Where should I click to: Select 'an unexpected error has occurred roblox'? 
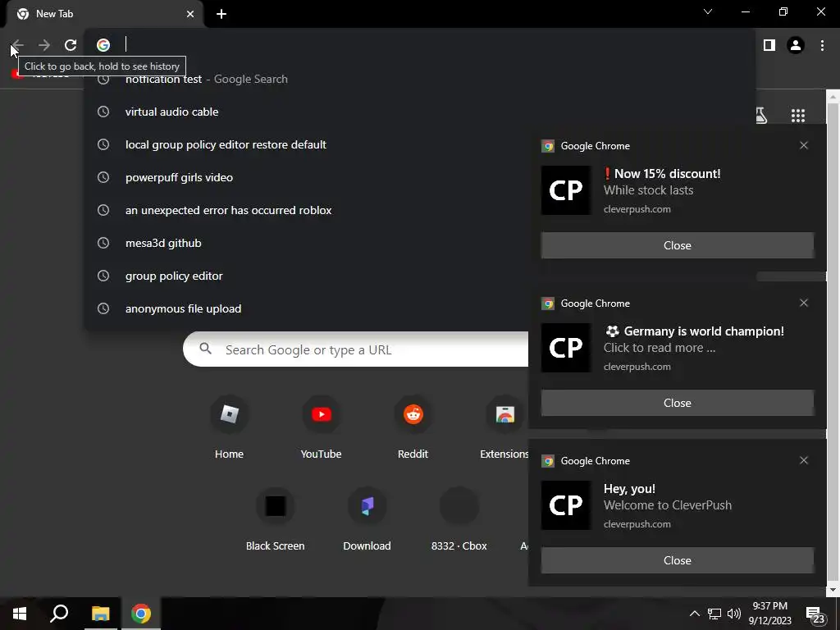pos(307,210)
